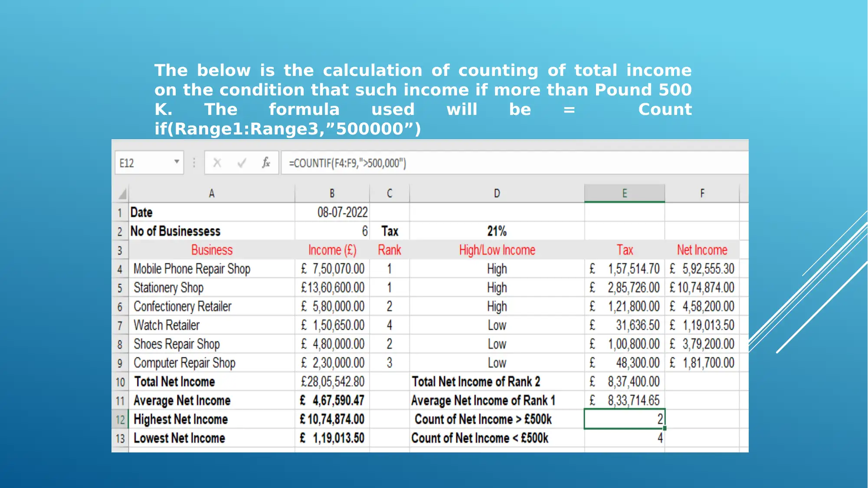Screen dimensions: 868x488
Task: Click the High/Low Income header cell
Action: (x=497, y=250)
